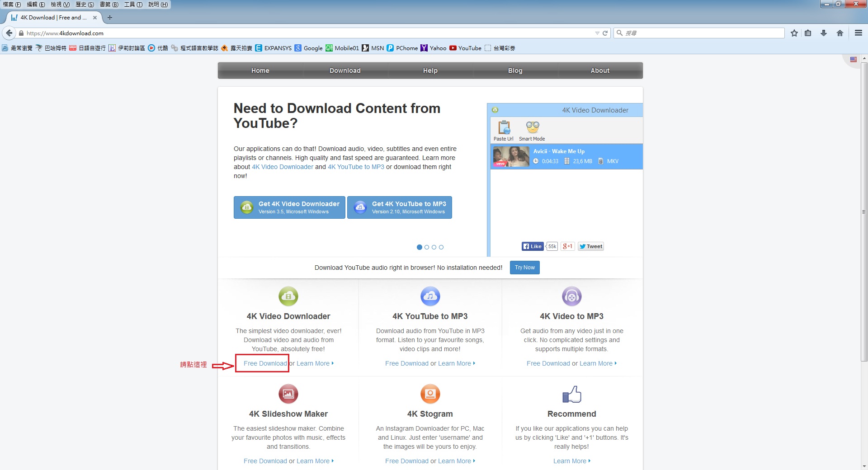Select the first carousel dot
The image size is (868, 470).
[420, 247]
